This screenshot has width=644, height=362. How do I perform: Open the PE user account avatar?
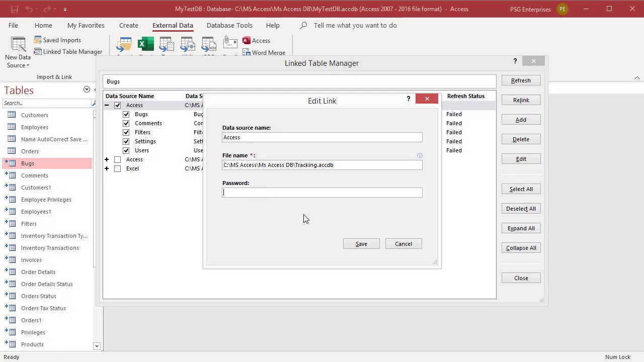562,9
